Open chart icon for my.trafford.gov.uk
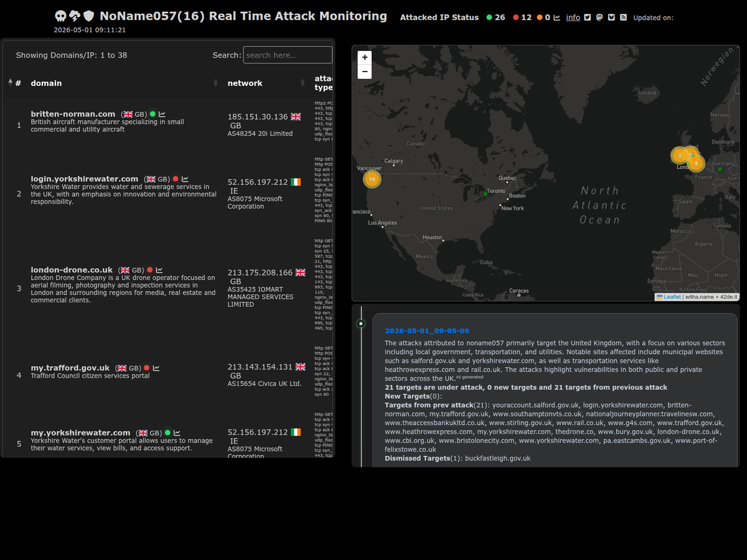Screen dimensions: 747x560 [156, 368]
